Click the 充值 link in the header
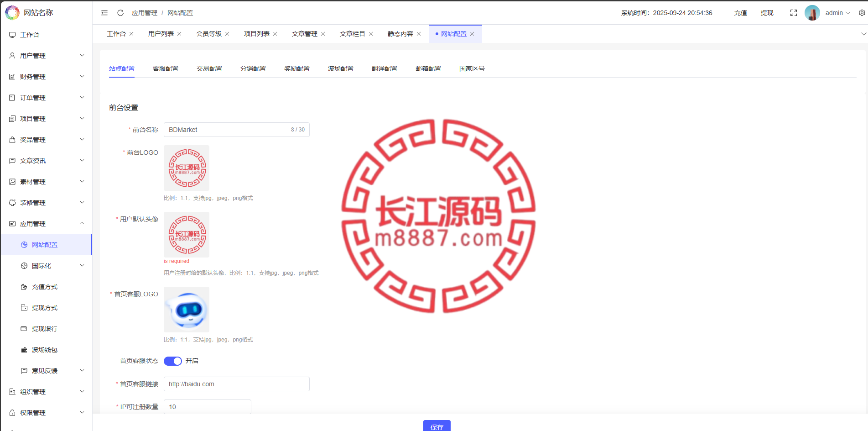 tap(741, 13)
